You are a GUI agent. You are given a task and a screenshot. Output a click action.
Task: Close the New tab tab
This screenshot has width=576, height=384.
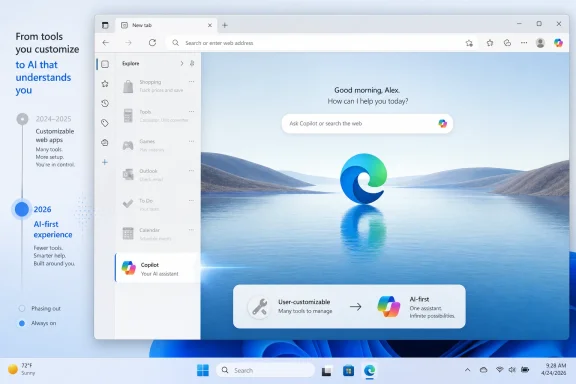pos(210,25)
